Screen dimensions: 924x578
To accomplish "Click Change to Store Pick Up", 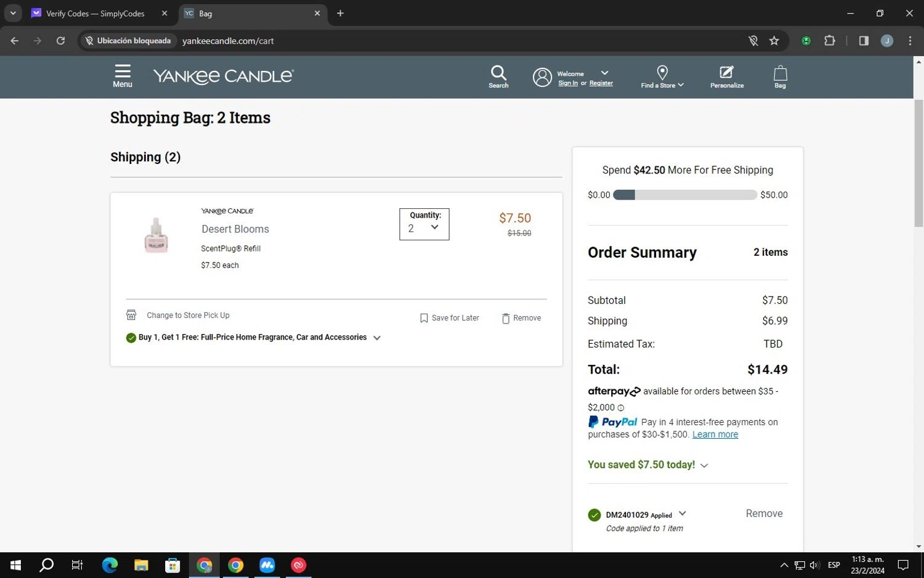I will (188, 315).
